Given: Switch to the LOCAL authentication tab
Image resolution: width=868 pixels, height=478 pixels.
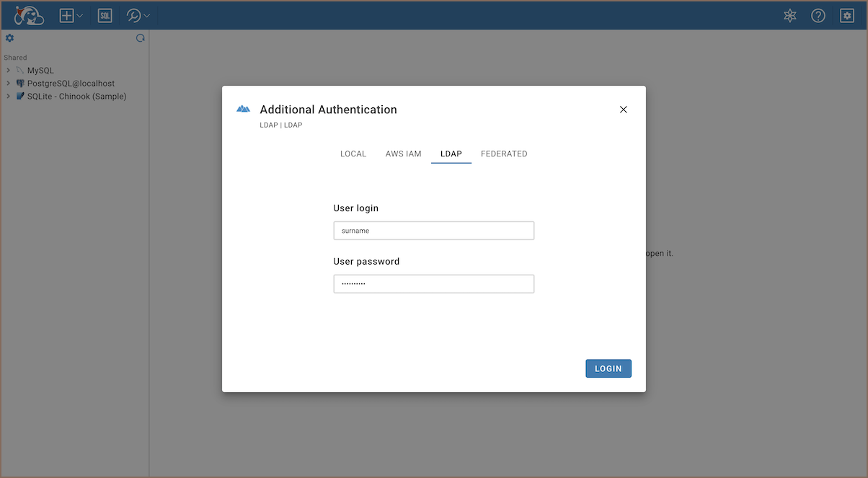Looking at the screenshot, I should 353,154.
